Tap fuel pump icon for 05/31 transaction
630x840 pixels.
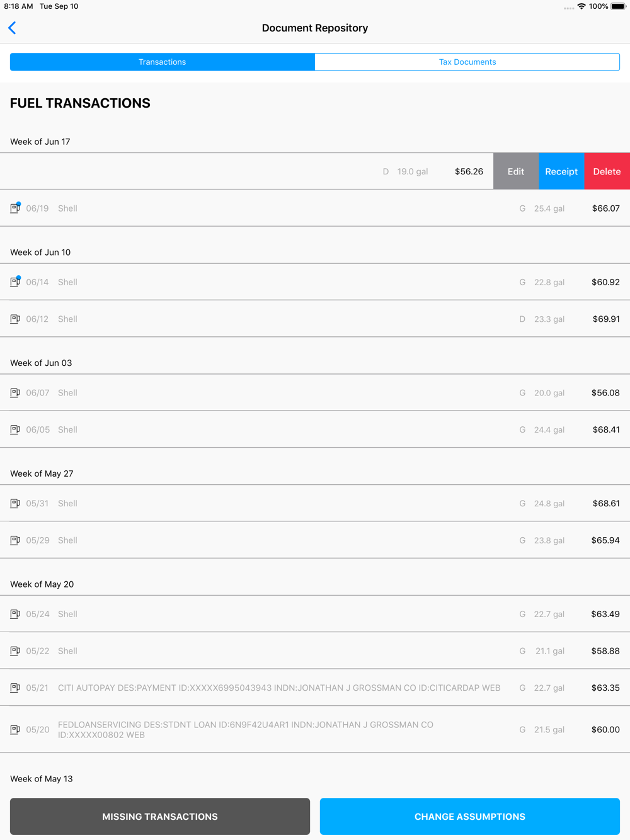pos(15,503)
